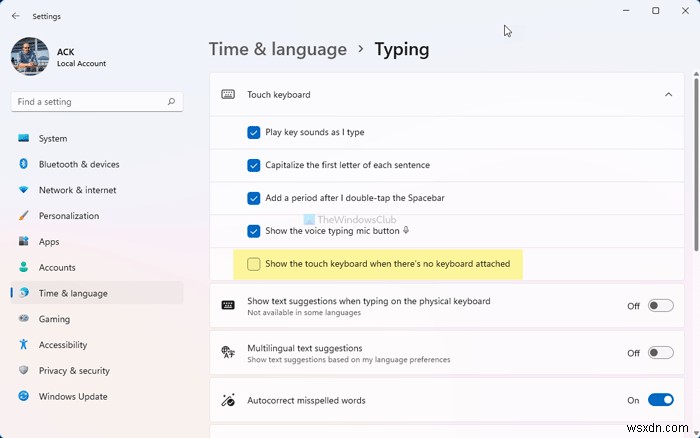Click the vertical scrollbar thumb
Image resolution: width=700 pixels, height=438 pixels.
pos(696,165)
